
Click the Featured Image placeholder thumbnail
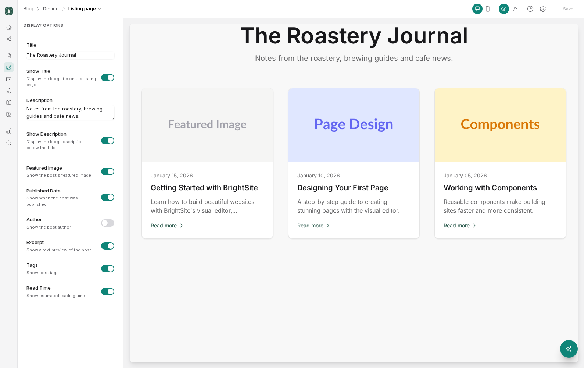click(207, 125)
